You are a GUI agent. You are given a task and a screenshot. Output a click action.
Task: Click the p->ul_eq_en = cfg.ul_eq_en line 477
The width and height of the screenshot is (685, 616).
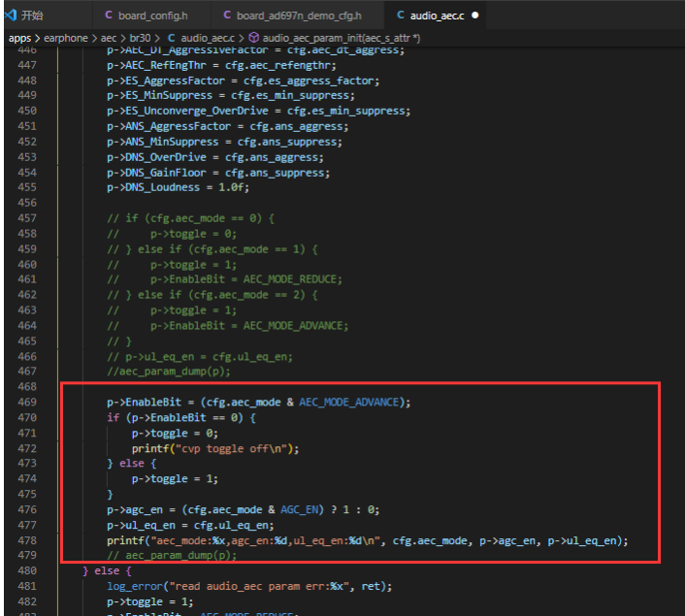pyautogui.click(x=190, y=525)
